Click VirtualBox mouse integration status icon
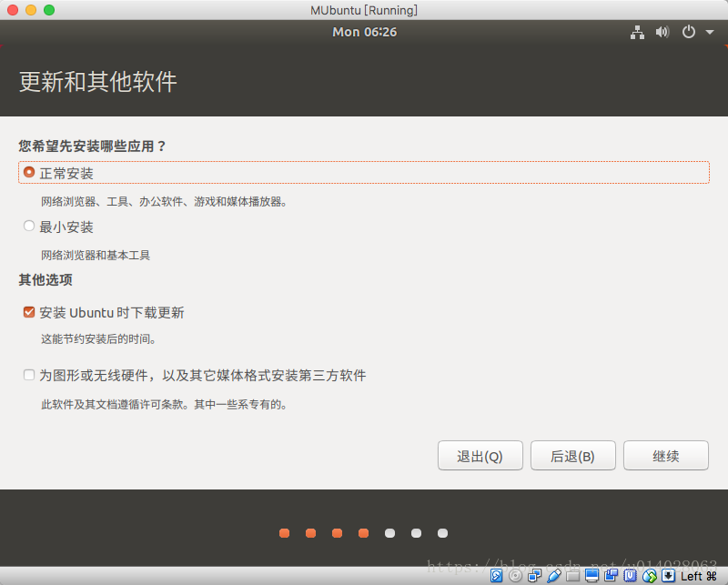The height and width of the screenshot is (585, 728). (650, 576)
